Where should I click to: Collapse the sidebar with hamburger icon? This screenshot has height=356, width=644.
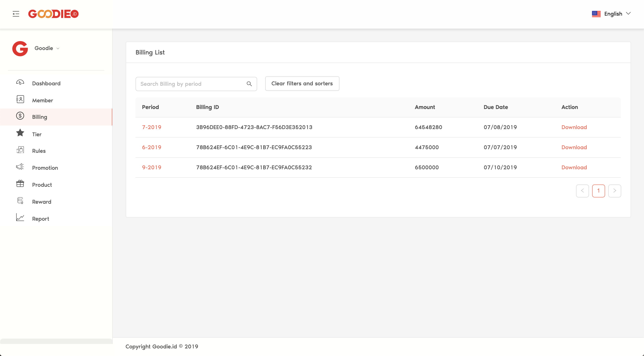(16, 14)
